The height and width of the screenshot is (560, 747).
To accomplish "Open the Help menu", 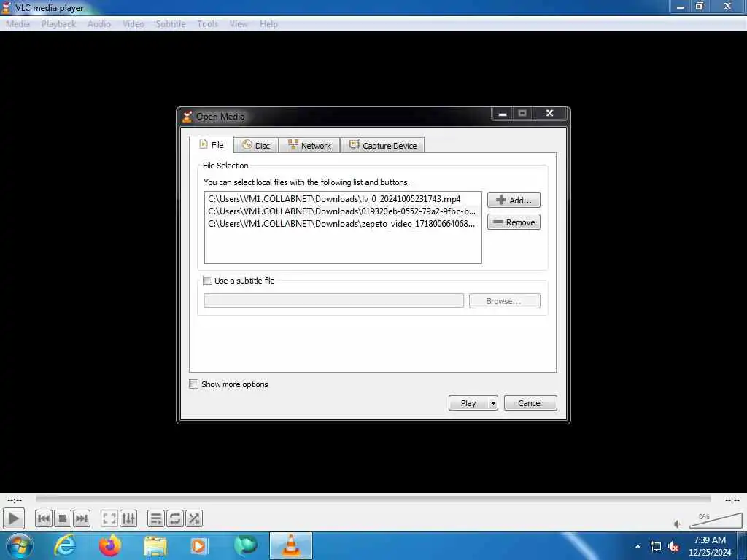I will click(x=268, y=24).
